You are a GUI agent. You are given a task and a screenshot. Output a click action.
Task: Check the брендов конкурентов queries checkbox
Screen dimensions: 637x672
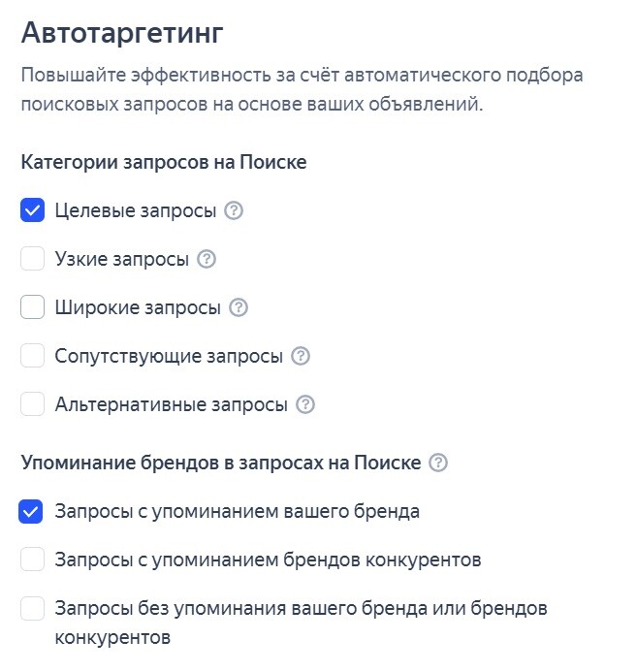[33, 560]
